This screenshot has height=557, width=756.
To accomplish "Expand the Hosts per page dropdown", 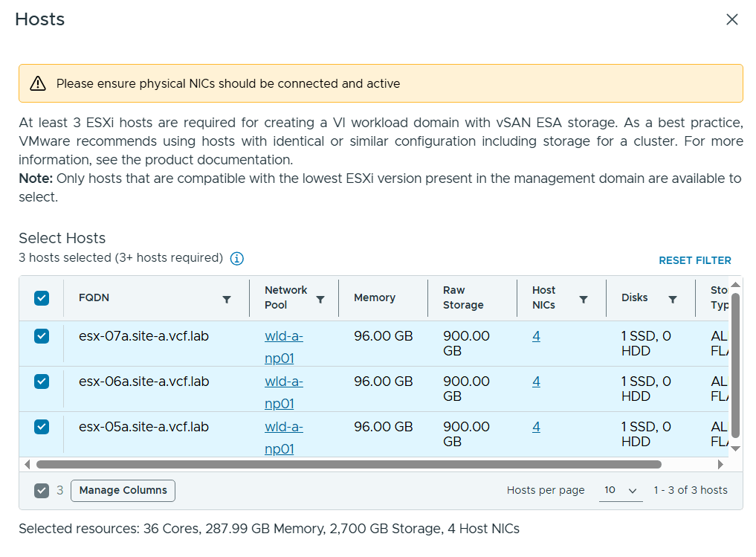I will click(x=621, y=490).
